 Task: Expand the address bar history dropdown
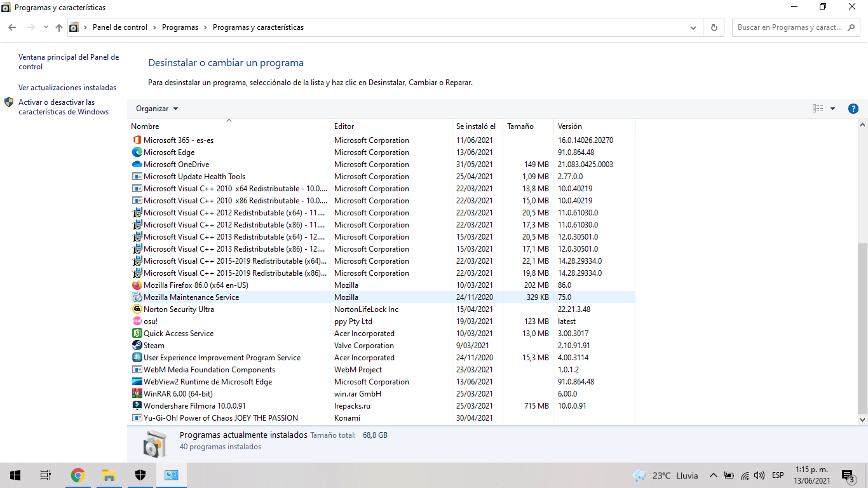(x=693, y=27)
